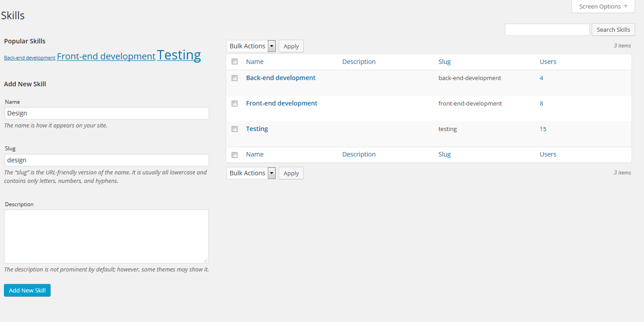Viewport: 644px width, 322px height.
Task: Open the top Bulk Actions dropdown
Action: (250, 46)
